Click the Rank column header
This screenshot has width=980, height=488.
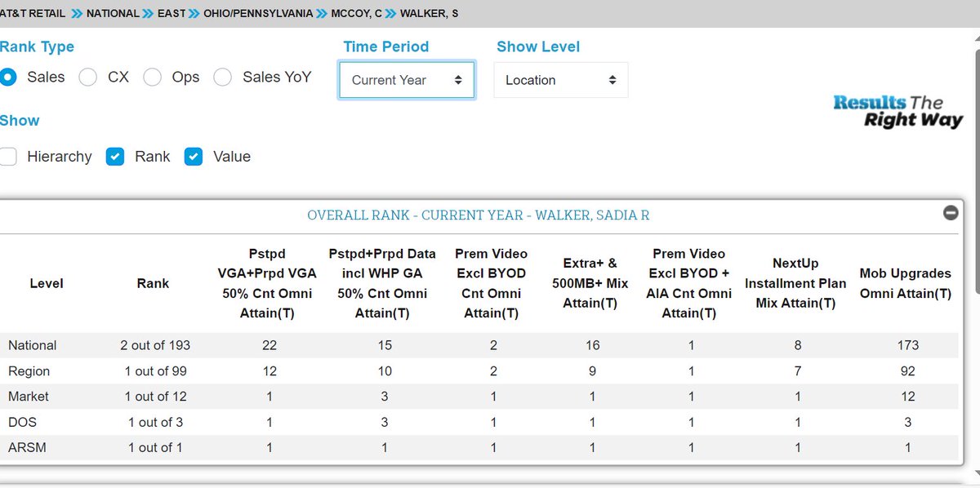point(153,283)
